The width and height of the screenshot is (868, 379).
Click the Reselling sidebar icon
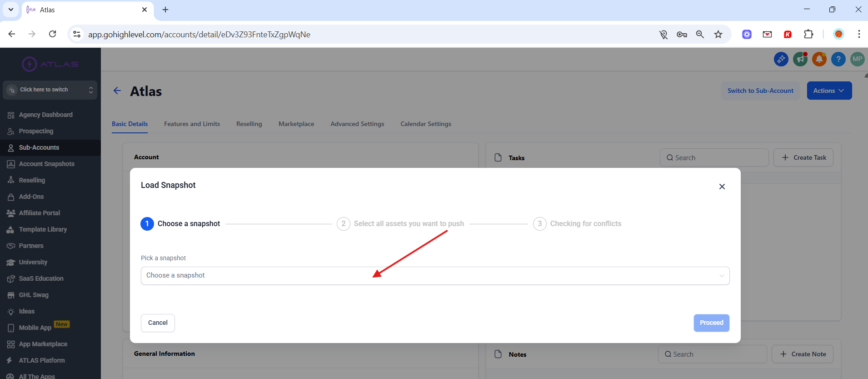click(x=11, y=181)
